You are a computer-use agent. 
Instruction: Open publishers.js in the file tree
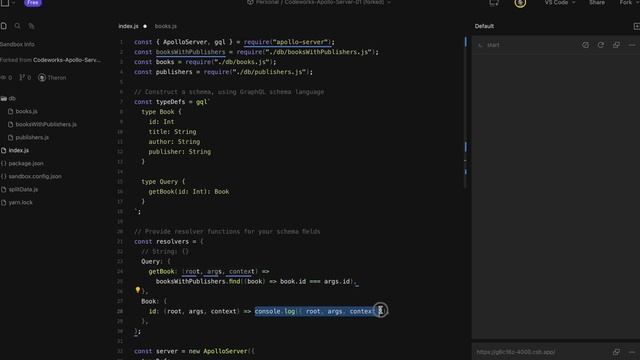(x=32, y=138)
